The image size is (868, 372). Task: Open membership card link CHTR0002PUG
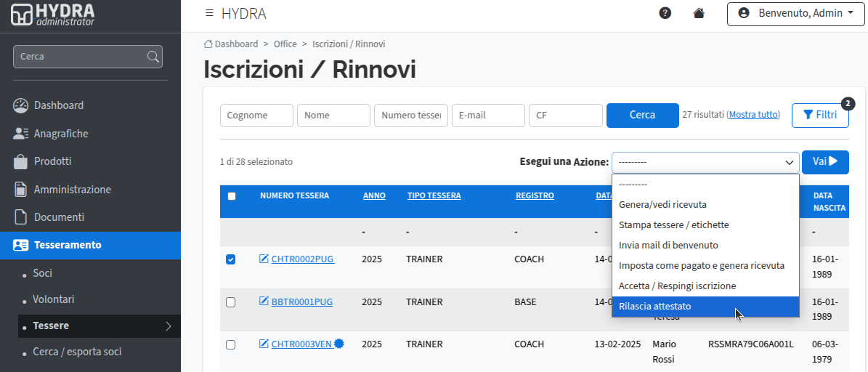pyautogui.click(x=303, y=259)
